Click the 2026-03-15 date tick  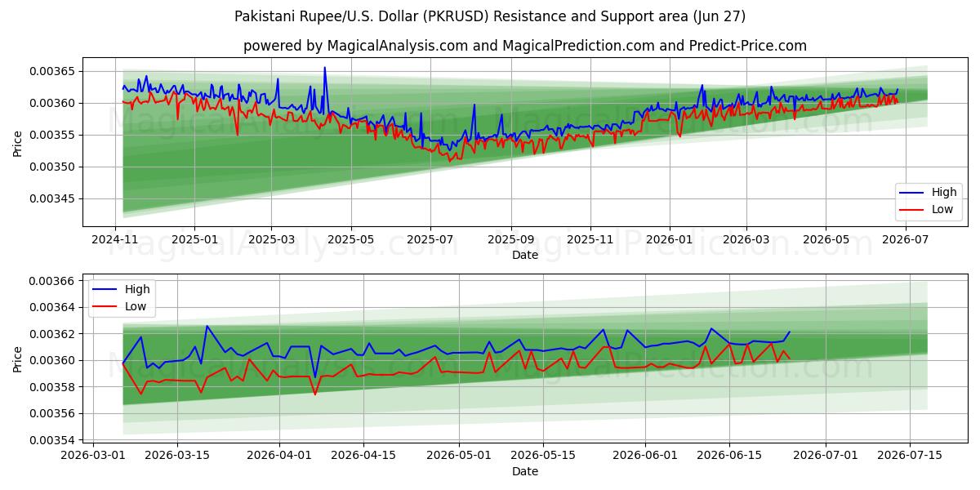177,456
